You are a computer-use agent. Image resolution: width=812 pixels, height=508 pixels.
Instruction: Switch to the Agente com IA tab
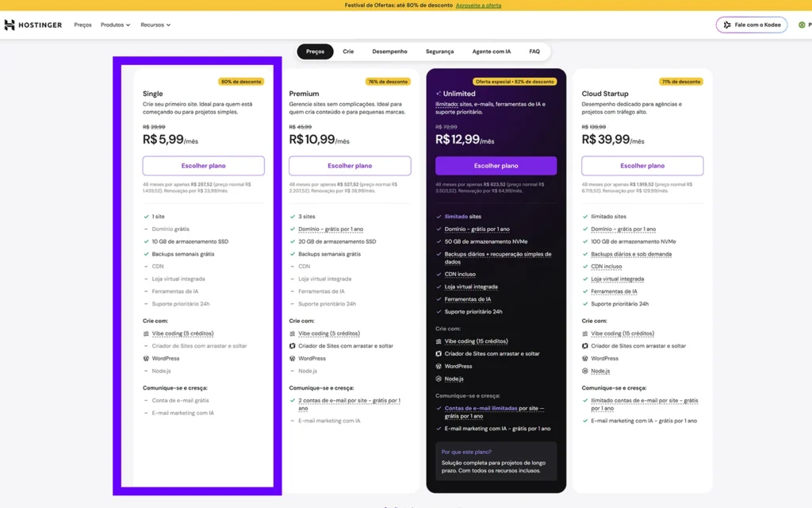[x=492, y=52]
